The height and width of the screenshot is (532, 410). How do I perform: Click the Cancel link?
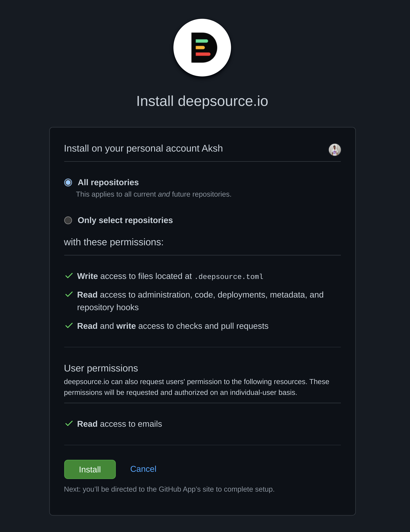[x=143, y=469]
